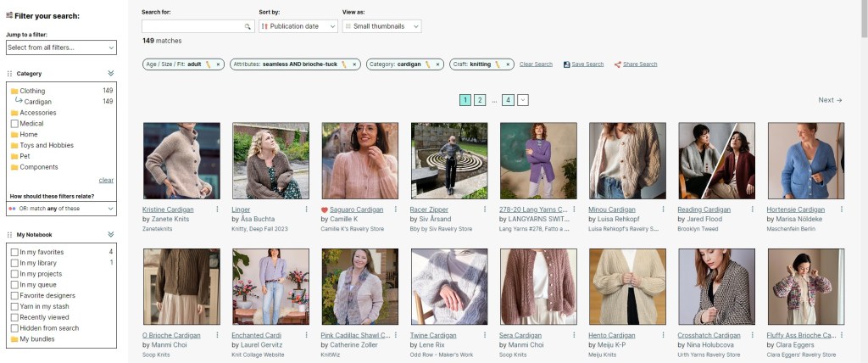The width and height of the screenshot is (868, 363).
Task: Collapse the Category filter panel
Action: click(x=111, y=73)
